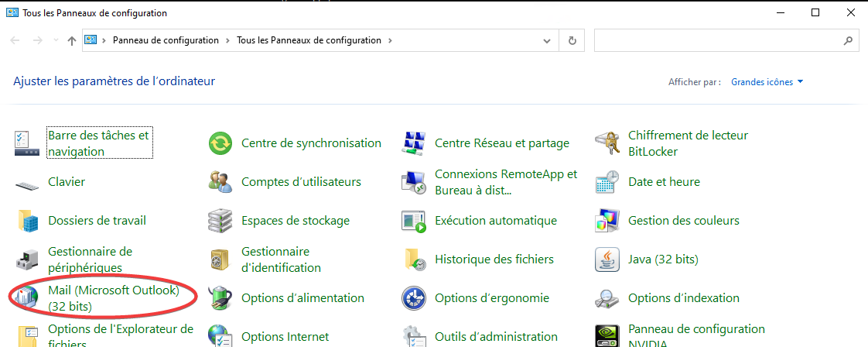Click the Date et heure calendar icon

607,182
